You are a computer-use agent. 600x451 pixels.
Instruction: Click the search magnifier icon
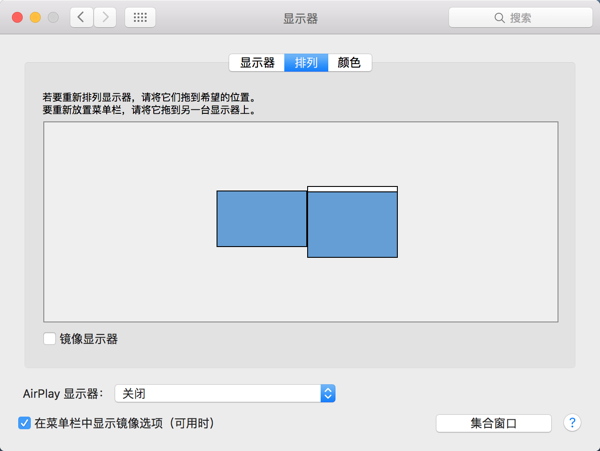click(500, 18)
